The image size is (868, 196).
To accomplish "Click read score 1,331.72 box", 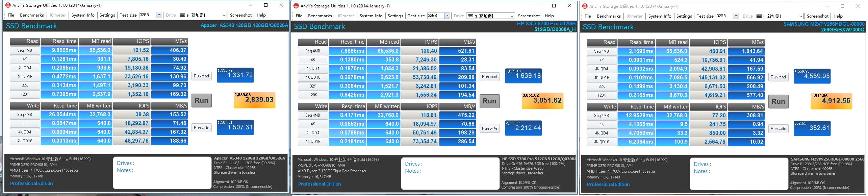I will point(235,75).
